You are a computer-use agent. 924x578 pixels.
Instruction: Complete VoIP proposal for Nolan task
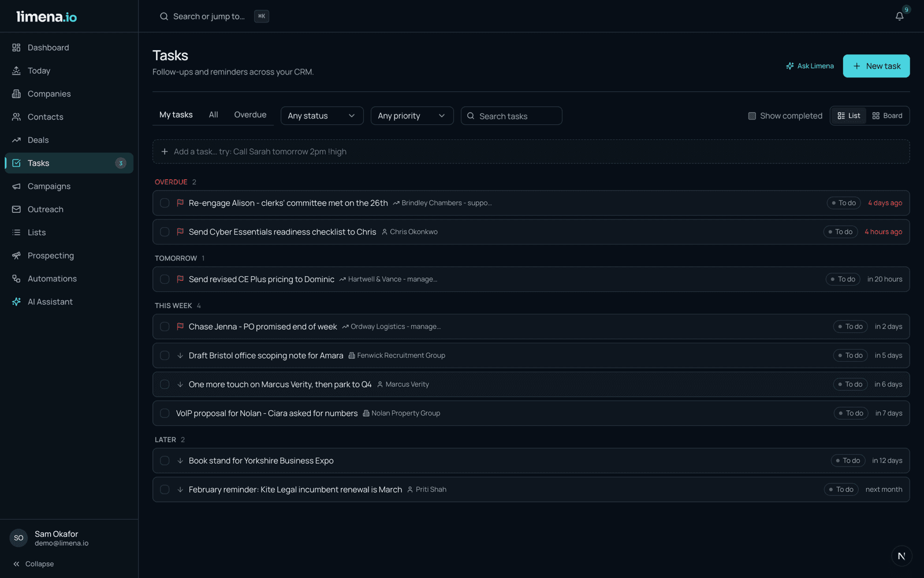(x=165, y=413)
